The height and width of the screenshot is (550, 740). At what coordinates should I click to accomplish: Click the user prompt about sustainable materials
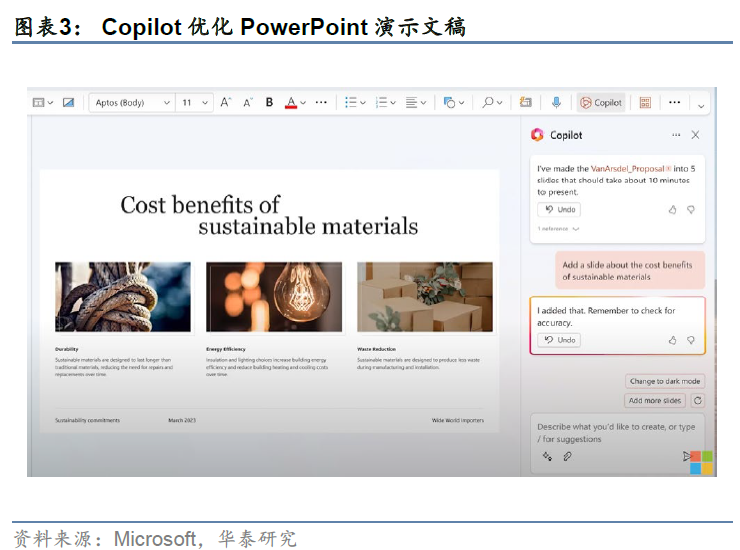click(x=630, y=271)
